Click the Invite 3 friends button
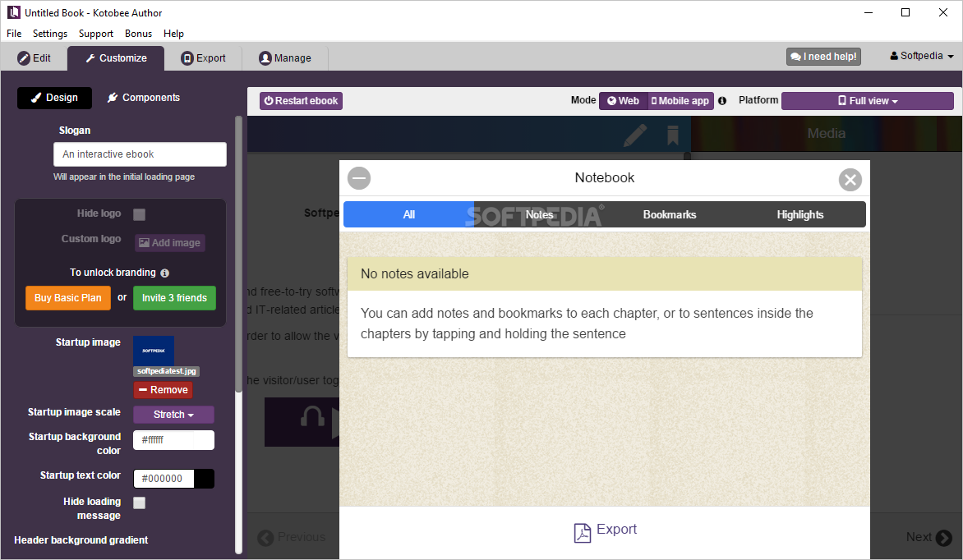This screenshot has width=963, height=560. click(174, 298)
